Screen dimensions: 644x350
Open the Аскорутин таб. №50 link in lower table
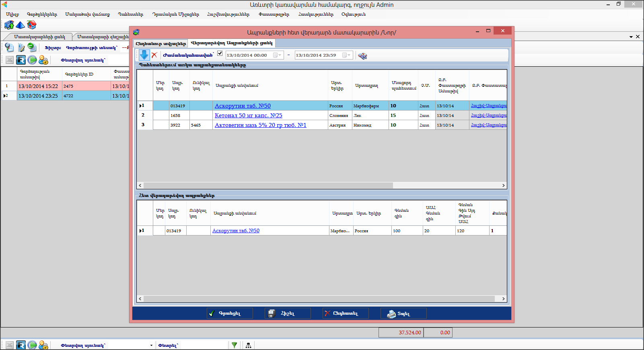tap(236, 231)
